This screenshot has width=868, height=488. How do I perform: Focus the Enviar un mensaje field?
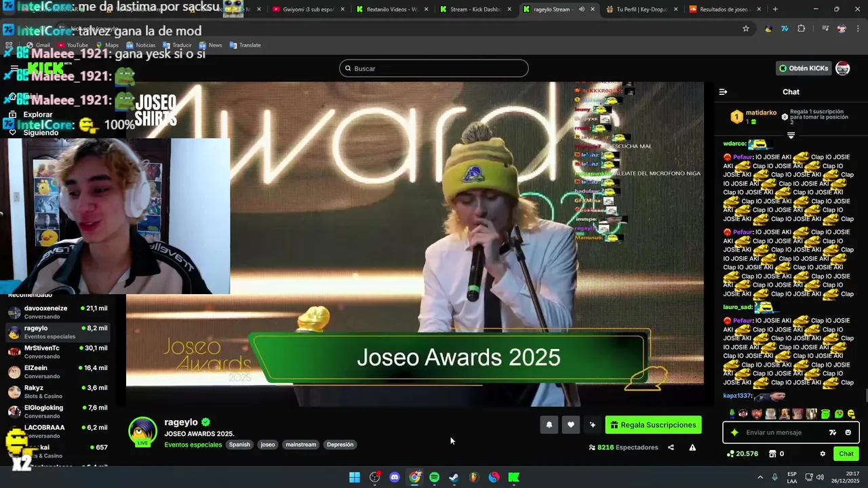coord(783,432)
